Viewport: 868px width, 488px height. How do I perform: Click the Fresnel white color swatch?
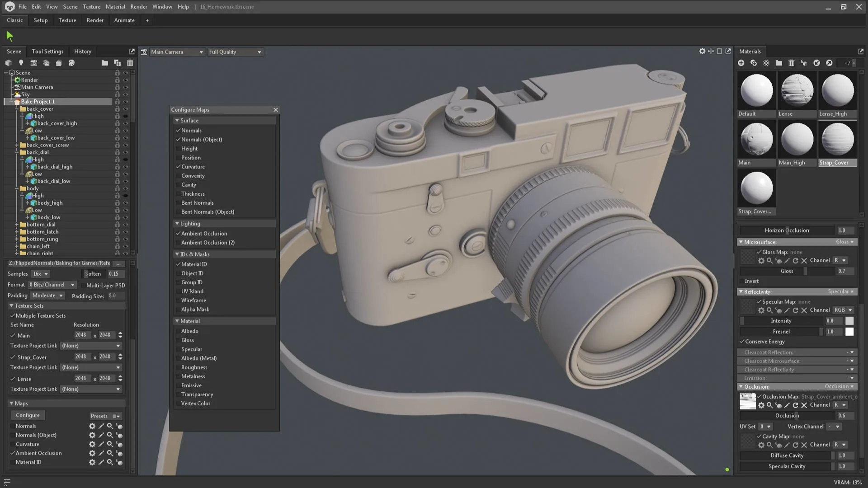click(849, 332)
